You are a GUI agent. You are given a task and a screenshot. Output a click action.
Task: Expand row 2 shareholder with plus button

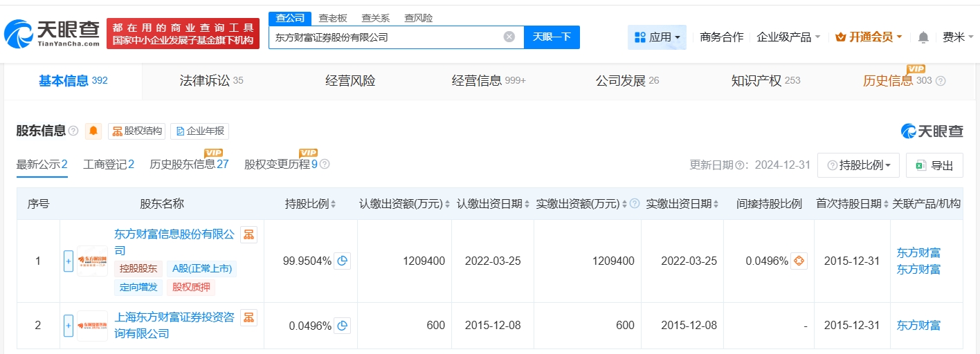click(69, 326)
